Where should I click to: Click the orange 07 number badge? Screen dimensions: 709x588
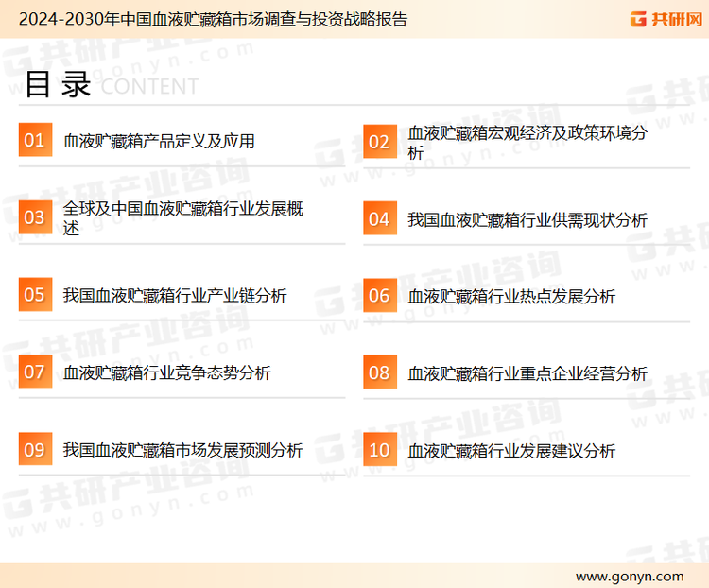click(x=35, y=372)
